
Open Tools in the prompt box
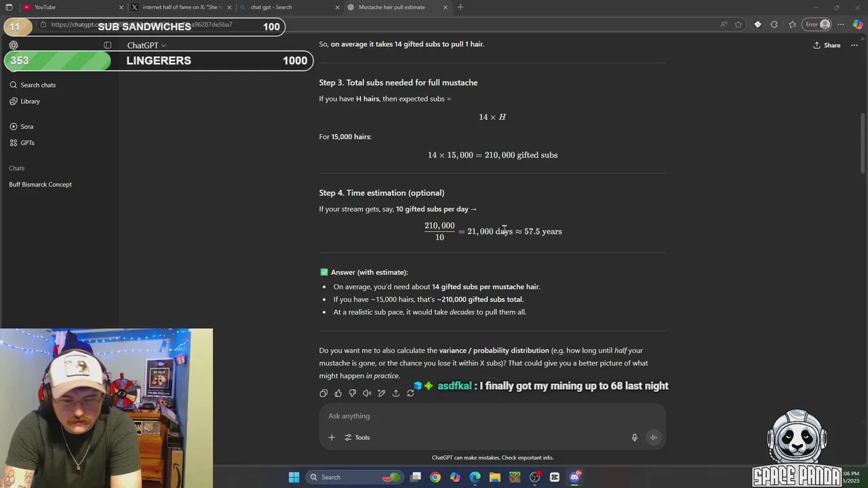[357, 437]
